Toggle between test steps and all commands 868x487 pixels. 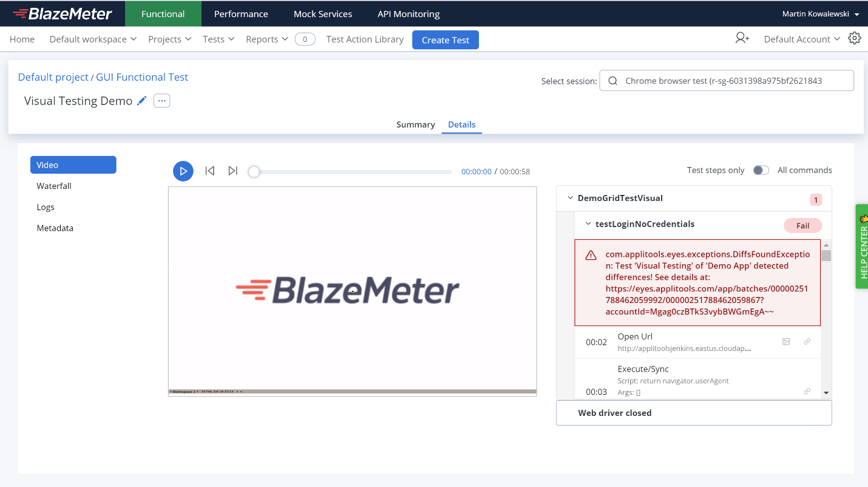(x=761, y=170)
